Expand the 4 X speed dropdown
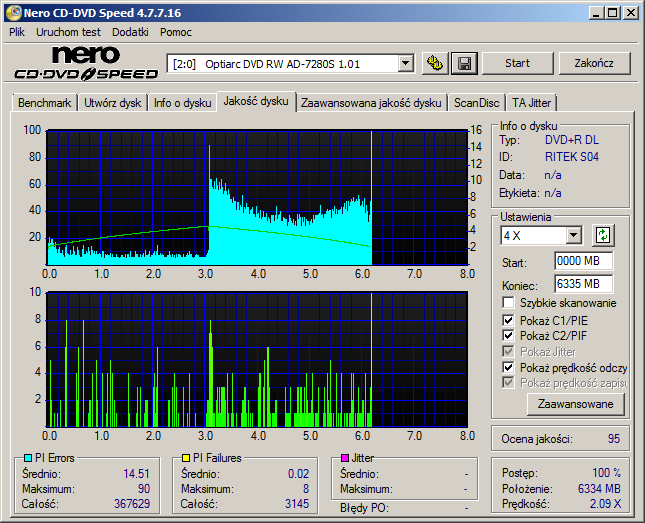 (x=573, y=236)
